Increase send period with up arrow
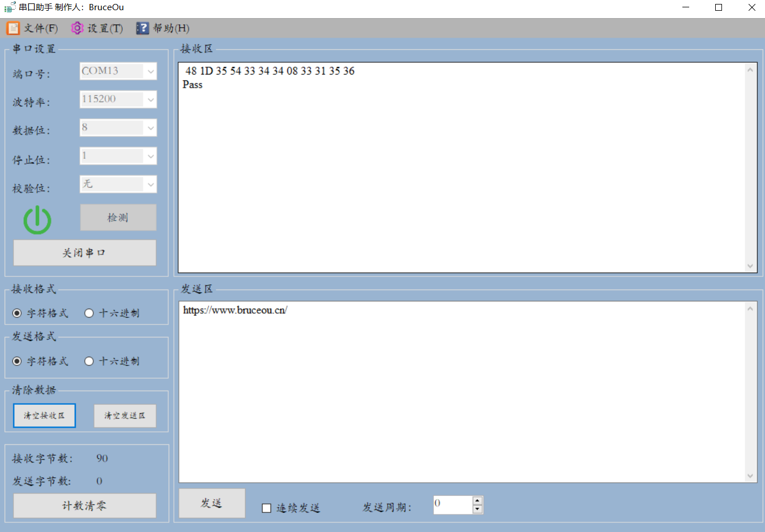 (x=478, y=500)
